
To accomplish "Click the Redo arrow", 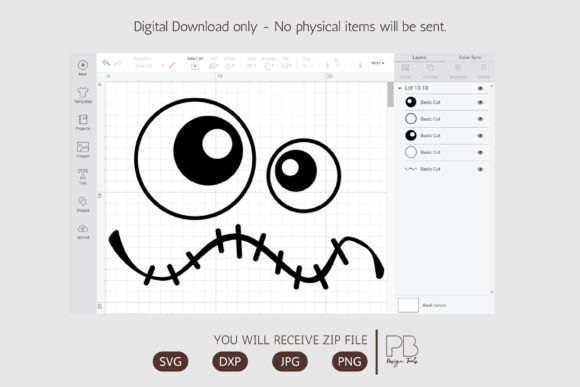I will (x=118, y=63).
